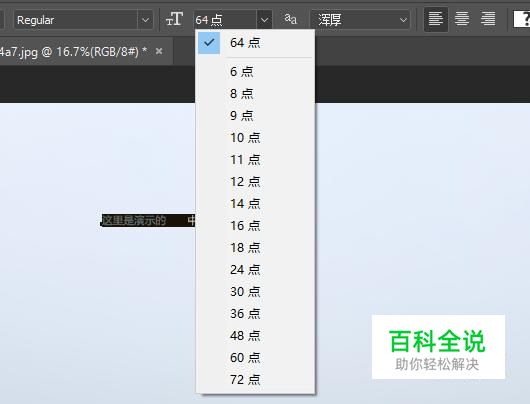Choose 14 点 font size

pos(255,204)
